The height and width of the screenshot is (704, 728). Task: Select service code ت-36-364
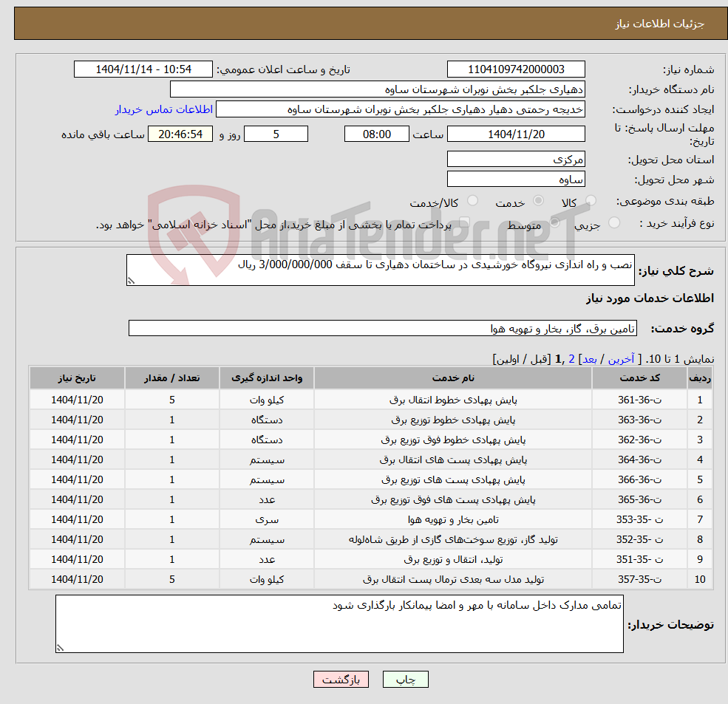(639, 460)
